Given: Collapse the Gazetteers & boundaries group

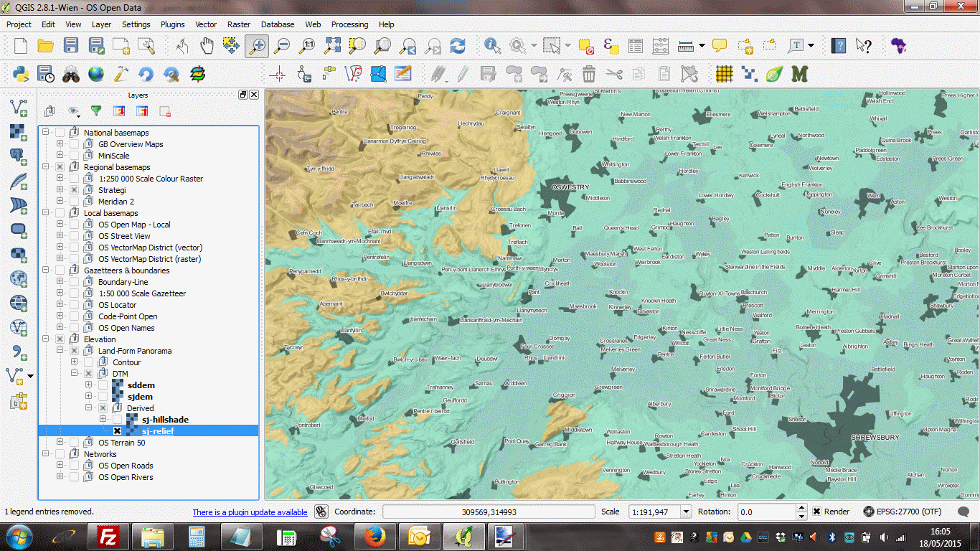Looking at the screenshot, I should (x=45, y=270).
